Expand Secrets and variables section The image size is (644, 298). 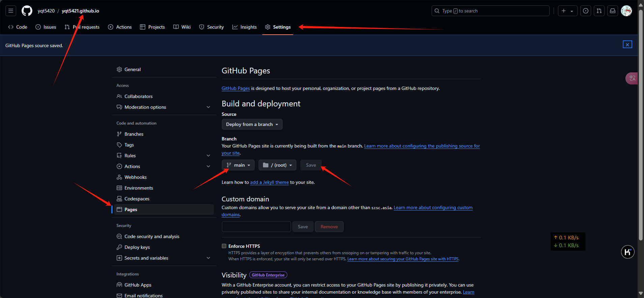tap(164, 258)
